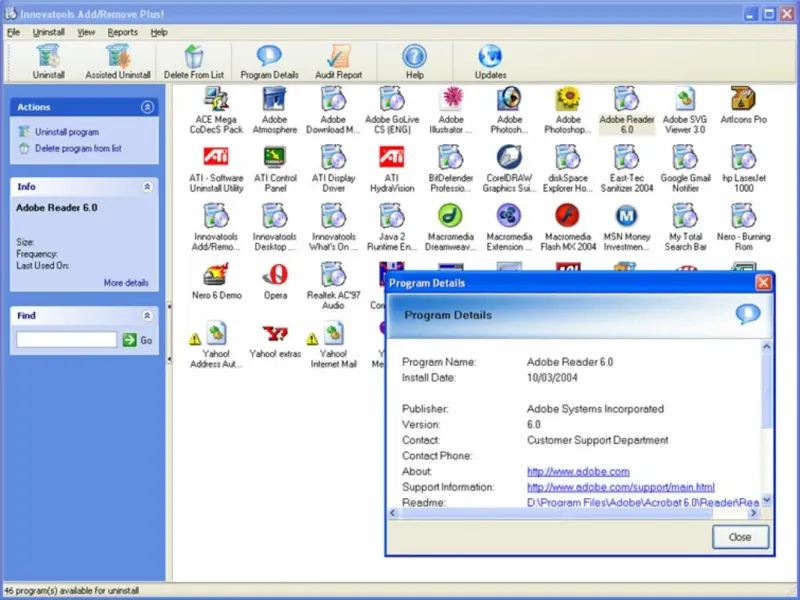The width and height of the screenshot is (800, 600).
Task: Select the Java 2 Runtime Environment icon
Action: point(392,228)
